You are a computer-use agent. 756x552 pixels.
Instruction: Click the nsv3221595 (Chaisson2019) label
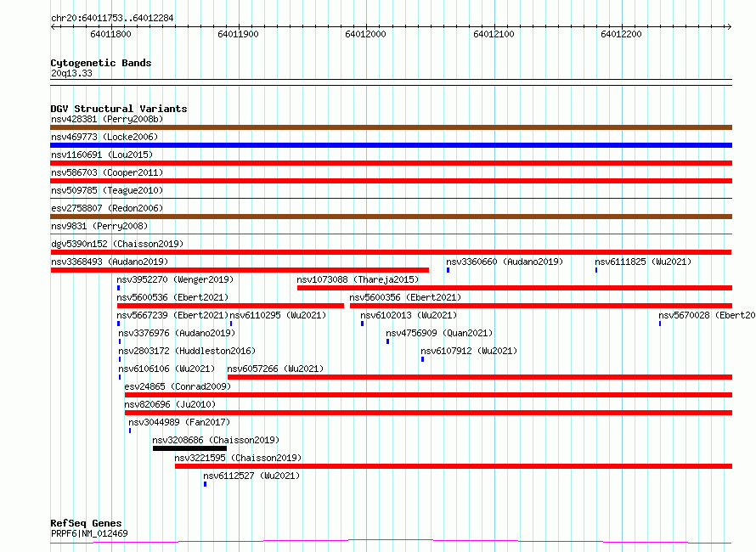click(x=238, y=458)
